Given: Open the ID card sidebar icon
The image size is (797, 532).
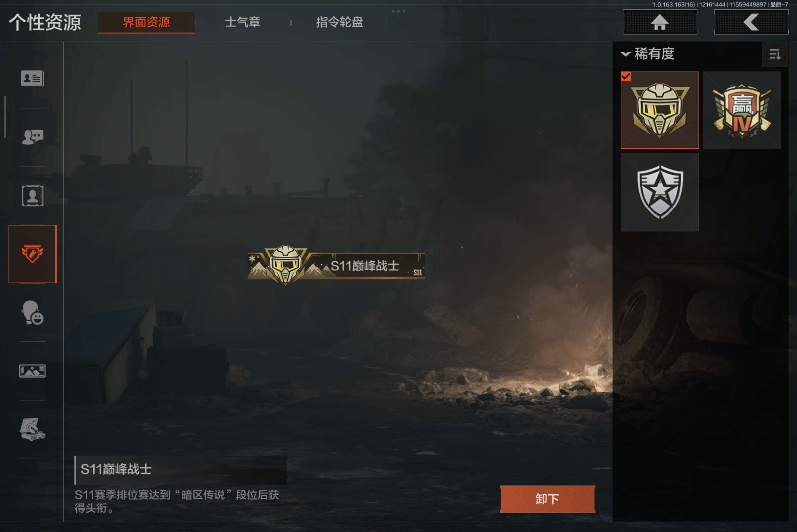Looking at the screenshot, I should [32, 78].
